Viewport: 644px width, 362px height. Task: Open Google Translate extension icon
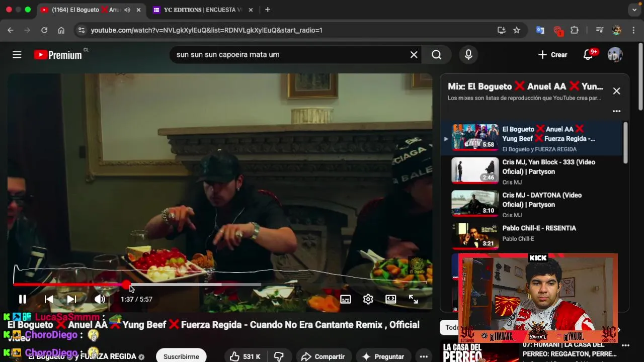540,30
